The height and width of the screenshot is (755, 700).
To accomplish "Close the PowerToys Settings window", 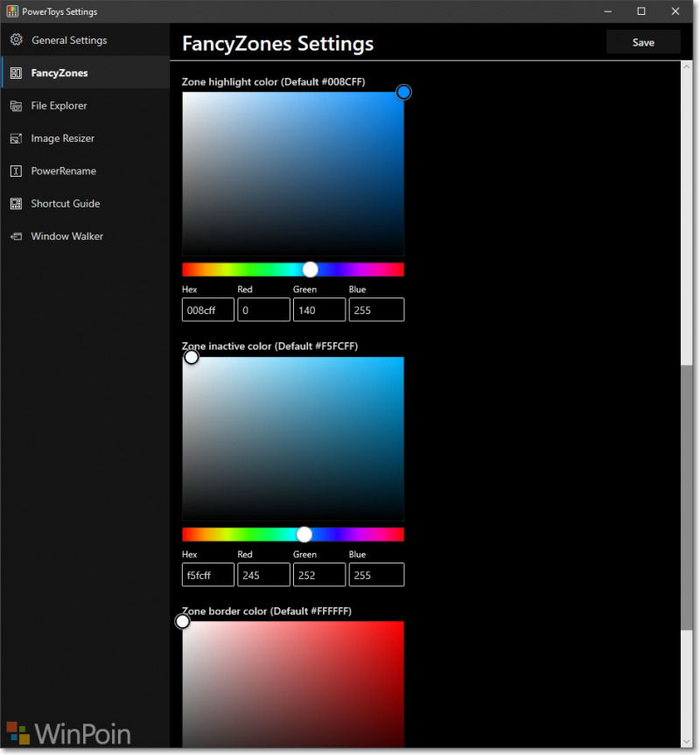I will tap(675, 11).
